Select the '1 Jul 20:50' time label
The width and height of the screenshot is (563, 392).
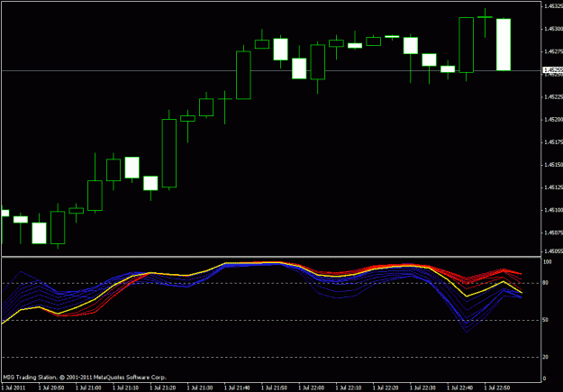[x=51, y=388]
